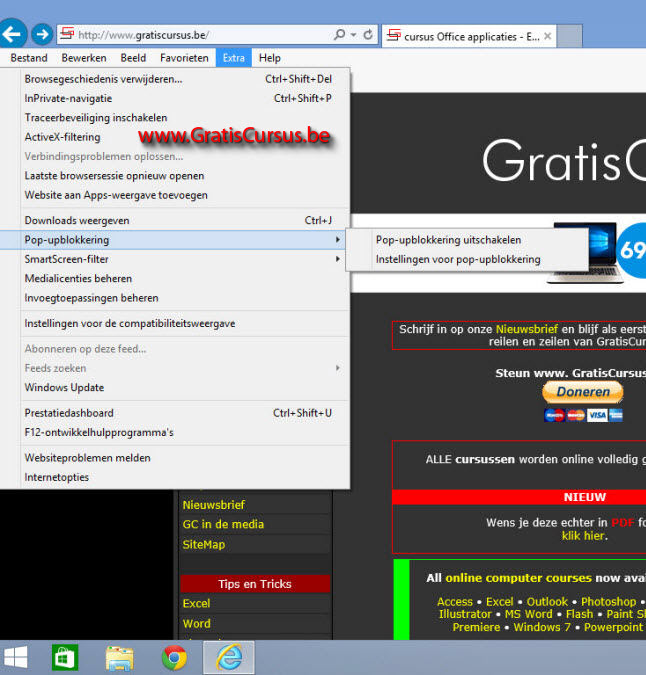Image resolution: width=646 pixels, height=675 pixels.
Task: Open the Prestatiedashboard
Action: tap(175, 413)
